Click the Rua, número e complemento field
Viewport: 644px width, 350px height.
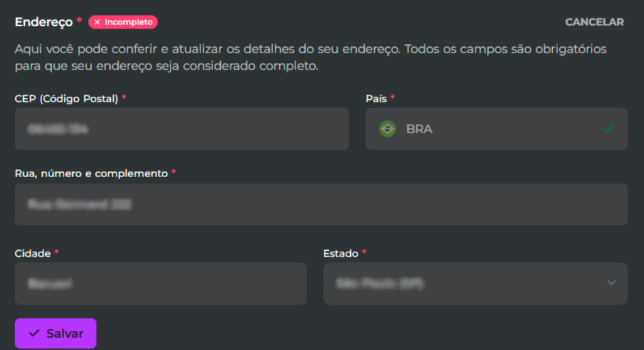[321, 204]
